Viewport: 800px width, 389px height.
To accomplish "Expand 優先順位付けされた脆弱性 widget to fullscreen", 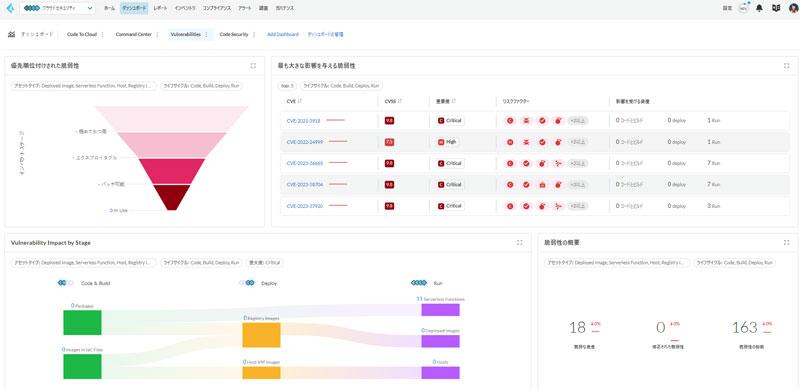I will (253, 65).
